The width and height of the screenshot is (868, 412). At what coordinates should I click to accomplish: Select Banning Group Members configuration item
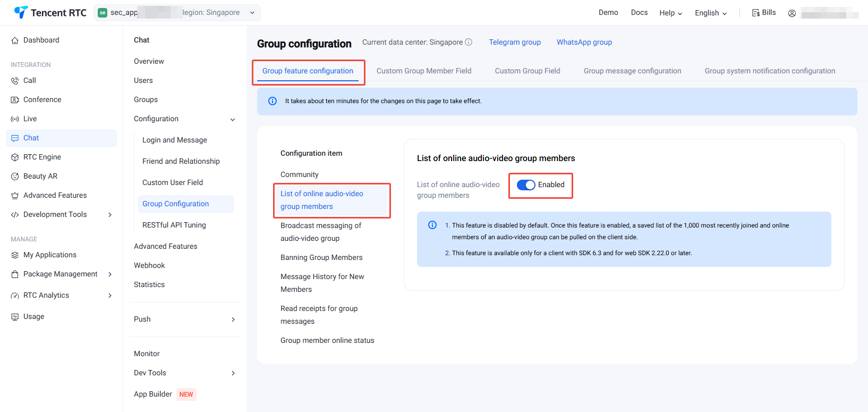click(x=321, y=258)
